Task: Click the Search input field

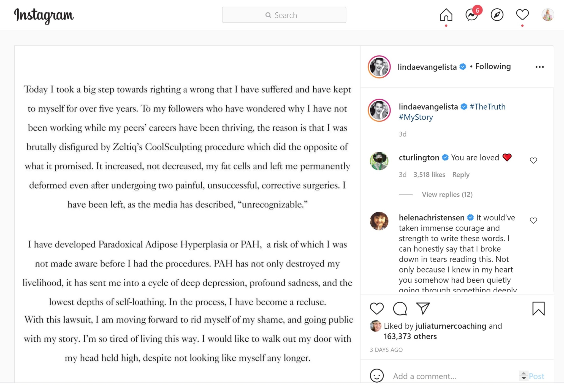Action: (284, 15)
